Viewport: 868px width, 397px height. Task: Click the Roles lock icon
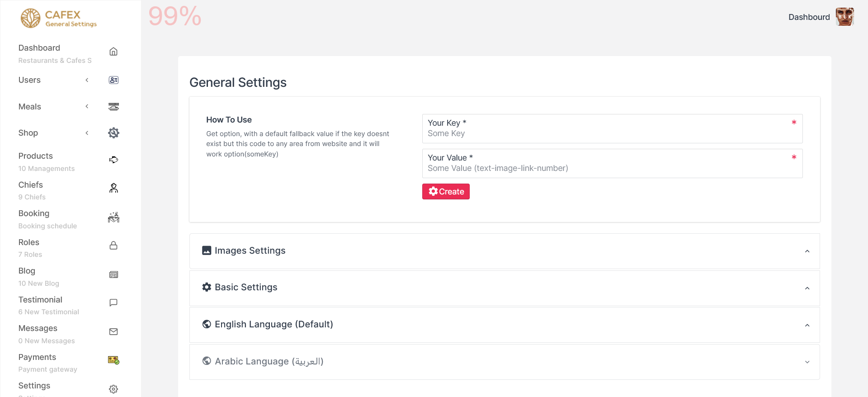pos(113,246)
